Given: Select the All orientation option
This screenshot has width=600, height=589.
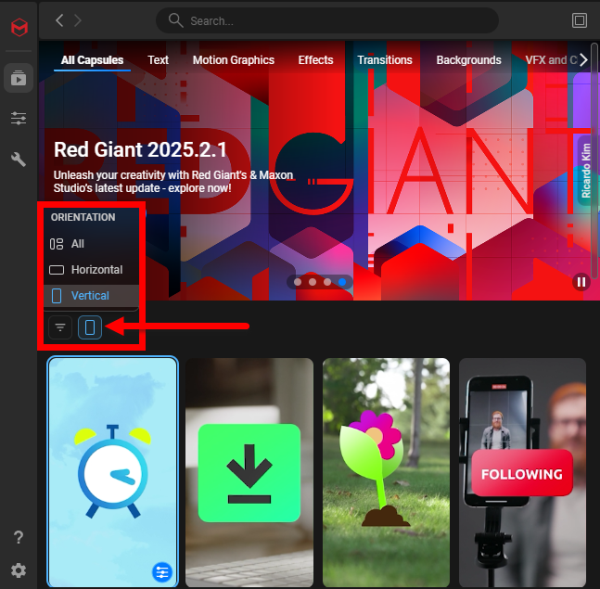Looking at the screenshot, I should click(x=91, y=244).
